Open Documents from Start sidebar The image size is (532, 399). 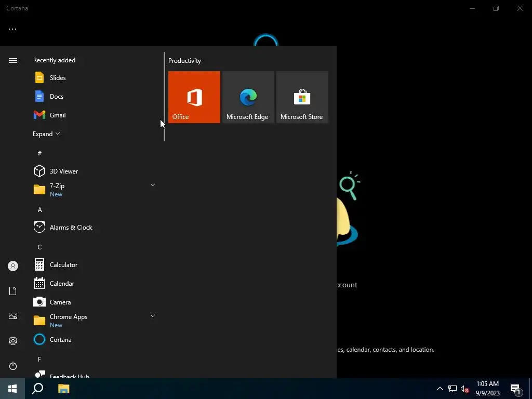click(x=13, y=291)
